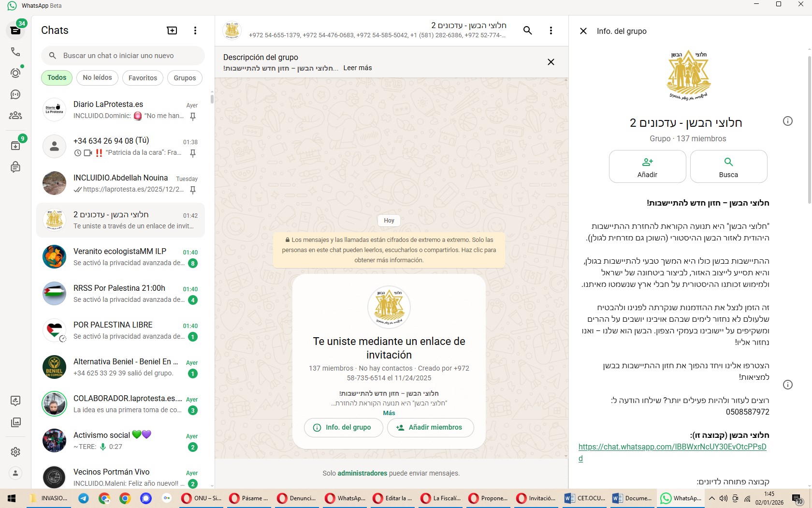812x508 pixels.
Task: Open the Status updates icon
Action: point(15,73)
